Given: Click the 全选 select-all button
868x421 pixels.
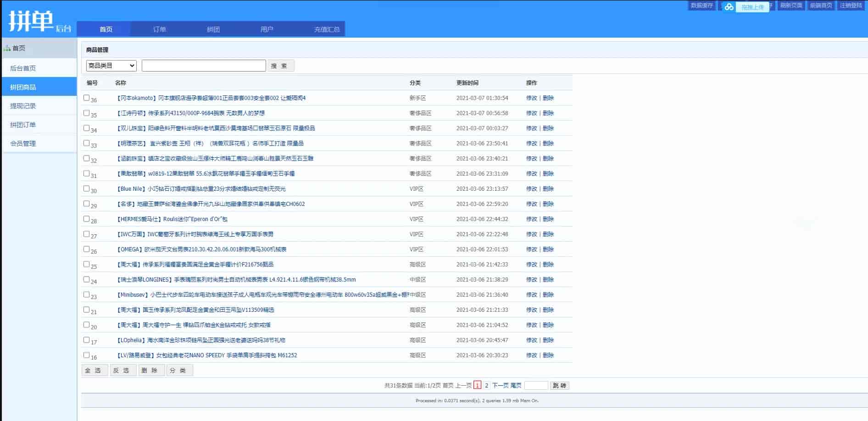Looking at the screenshot, I should [x=95, y=371].
